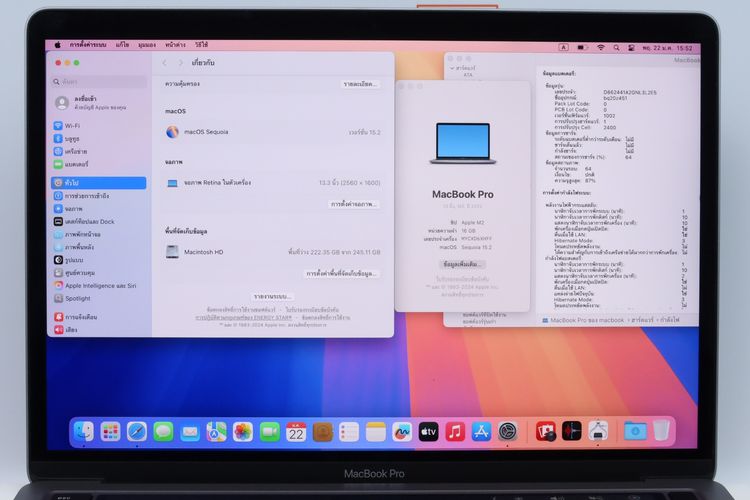Click the storage settings การตั้งค่าพื้นที่จัดเก็บข้อมูล... button
The width and height of the screenshot is (750, 500).
(342, 274)
